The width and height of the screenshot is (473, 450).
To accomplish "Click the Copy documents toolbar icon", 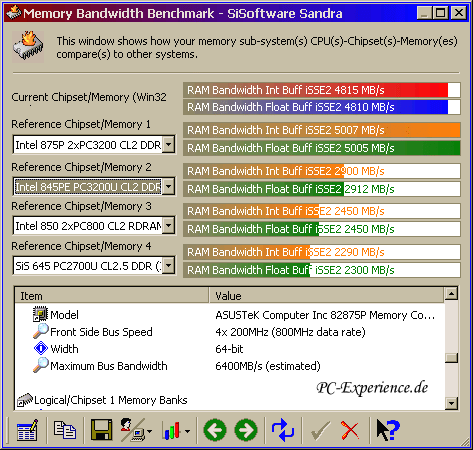I will (x=65, y=430).
